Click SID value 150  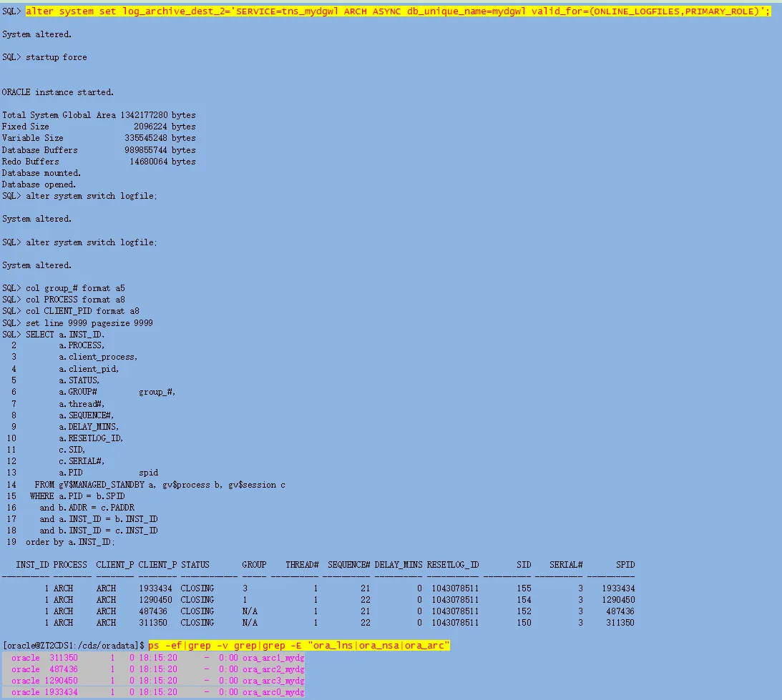point(524,623)
